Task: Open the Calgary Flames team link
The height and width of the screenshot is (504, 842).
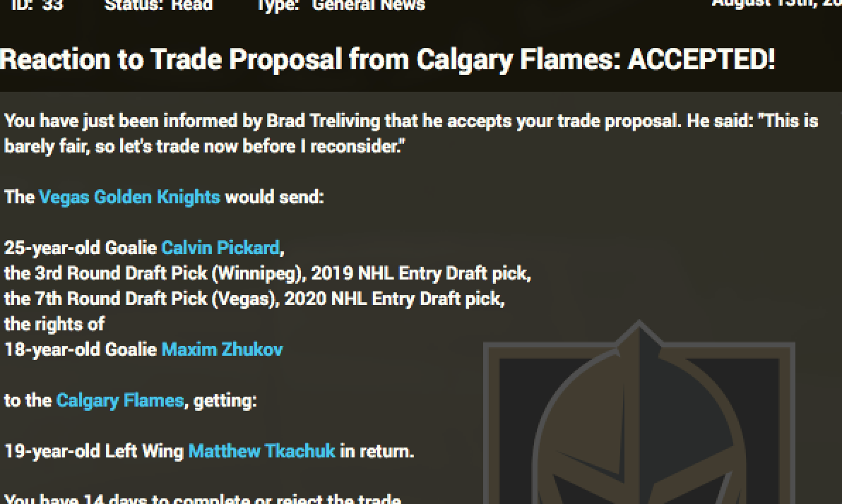Action: pyautogui.click(x=119, y=401)
